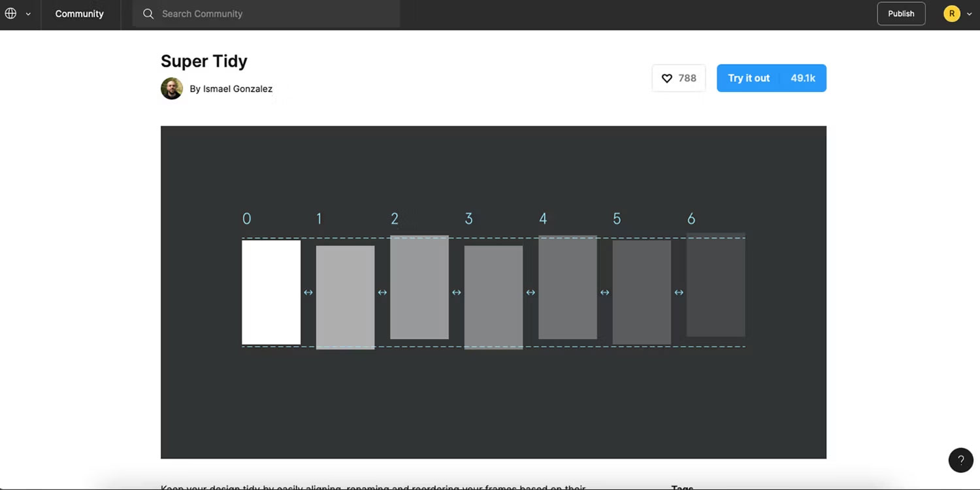The image size is (980, 490).
Task: Click the Super Tidy title
Action: click(x=204, y=61)
